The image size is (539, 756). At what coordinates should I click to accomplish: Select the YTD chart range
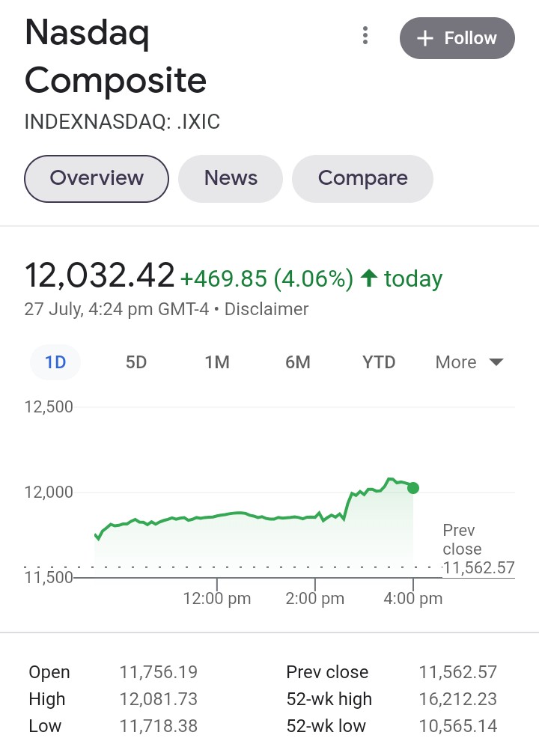379,362
